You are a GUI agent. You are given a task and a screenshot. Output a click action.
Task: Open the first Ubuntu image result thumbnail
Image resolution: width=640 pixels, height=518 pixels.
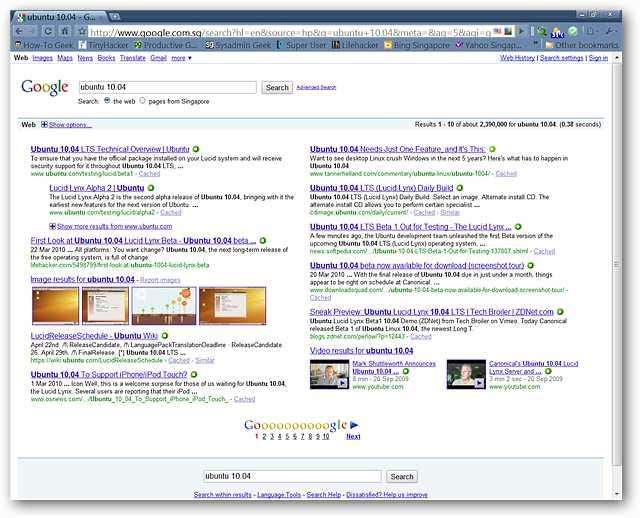pyautogui.click(x=55, y=306)
